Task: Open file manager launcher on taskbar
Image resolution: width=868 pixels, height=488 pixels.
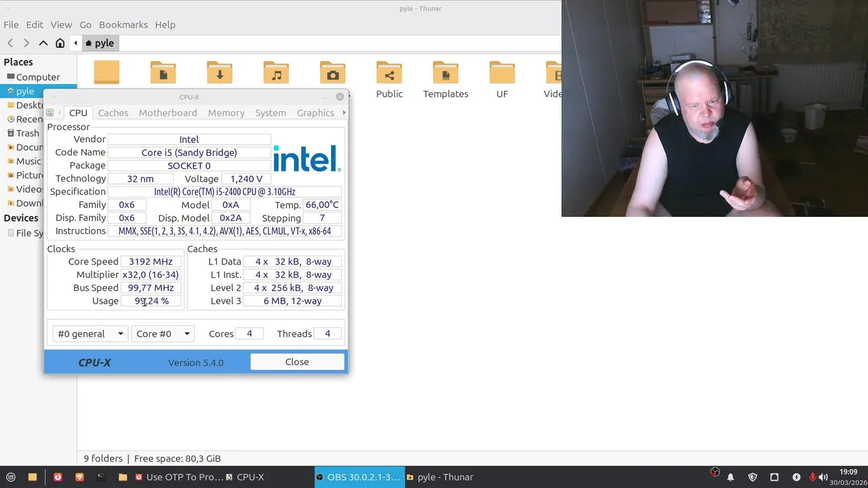Action: point(33,477)
